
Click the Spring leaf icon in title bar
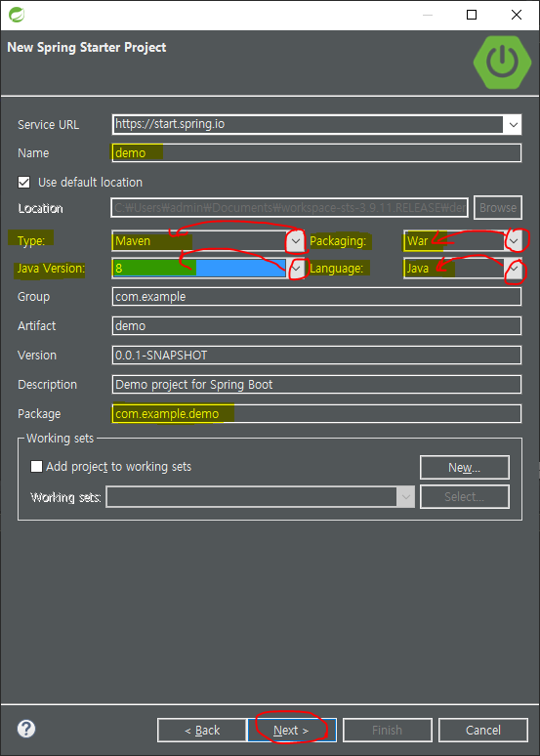[x=17, y=15]
